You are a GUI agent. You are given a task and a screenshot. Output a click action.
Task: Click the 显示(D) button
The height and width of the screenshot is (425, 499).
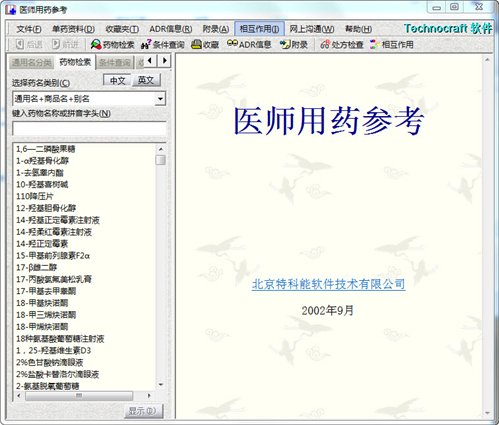point(143,411)
